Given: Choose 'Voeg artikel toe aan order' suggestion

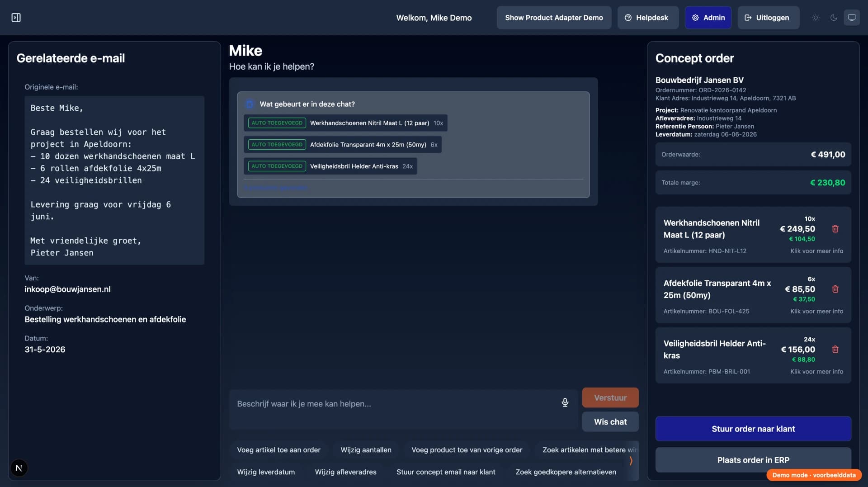Looking at the screenshot, I should tap(278, 450).
